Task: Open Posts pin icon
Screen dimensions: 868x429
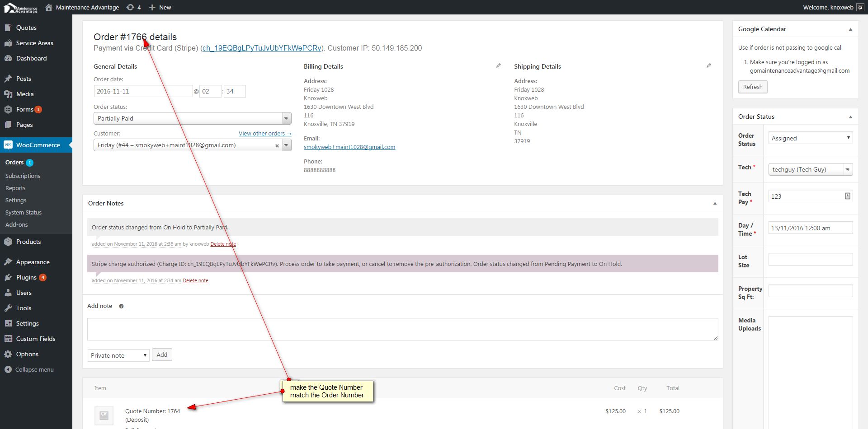Action: pos(8,79)
